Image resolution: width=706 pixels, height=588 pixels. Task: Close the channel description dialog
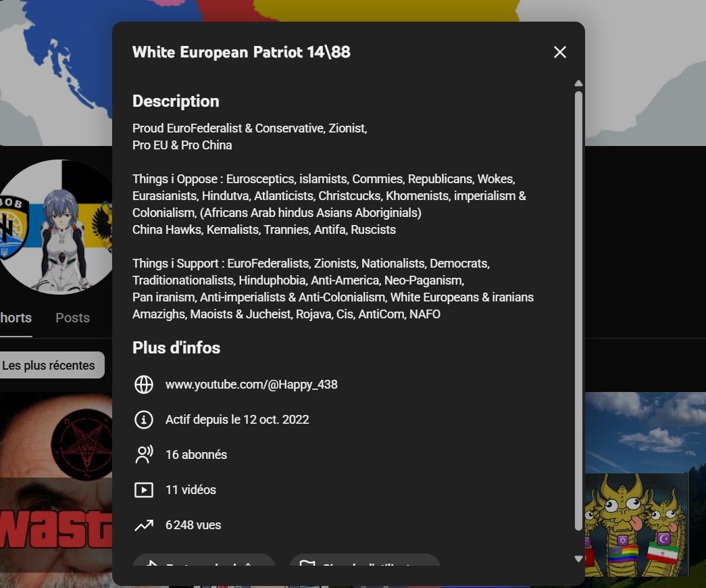[x=559, y=52]
